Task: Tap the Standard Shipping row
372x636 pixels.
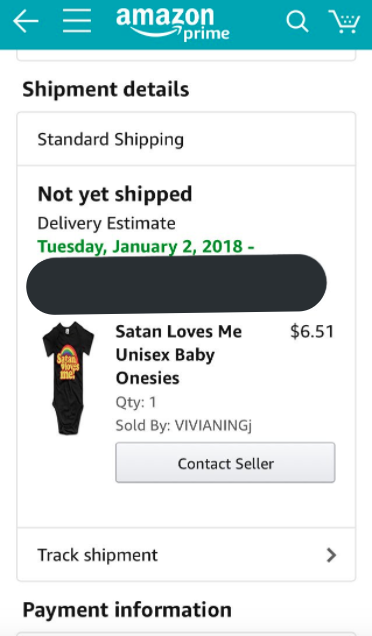Action: coord(186,139)
